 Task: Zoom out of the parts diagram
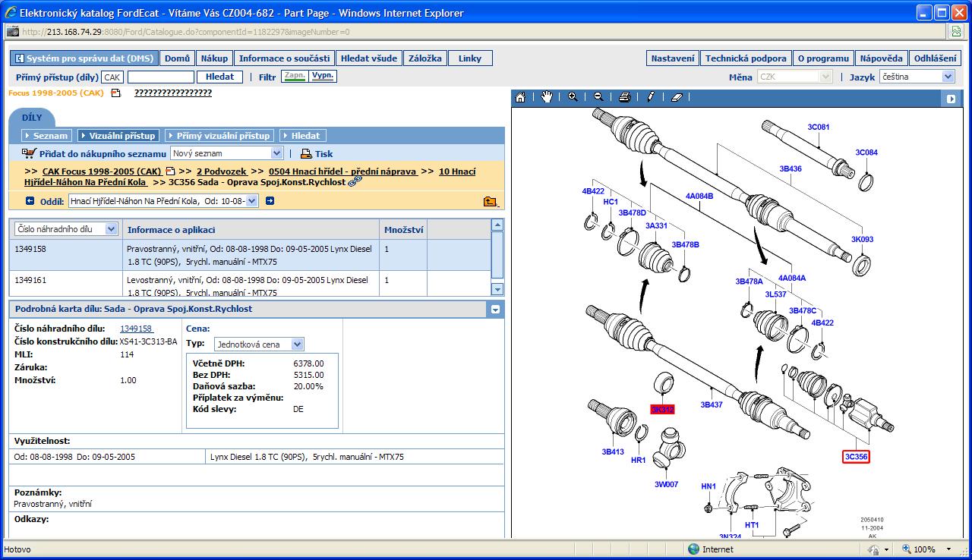click(x=598, y=97)
